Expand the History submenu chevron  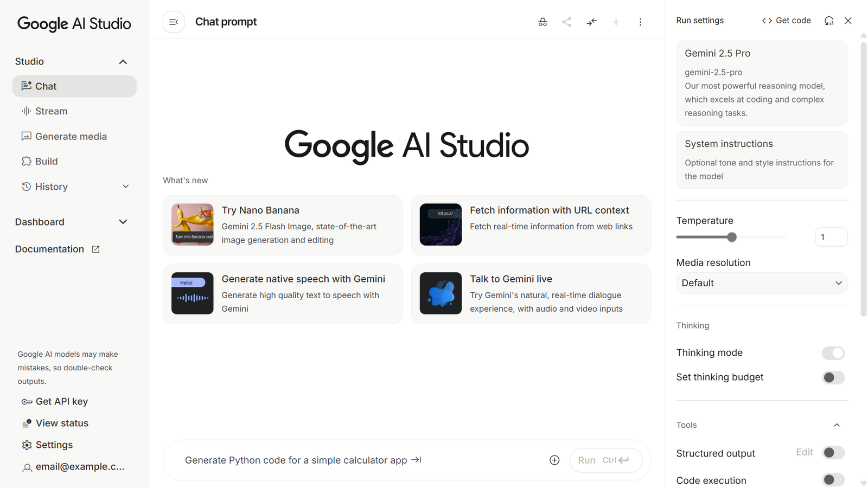tap(126, 187)
